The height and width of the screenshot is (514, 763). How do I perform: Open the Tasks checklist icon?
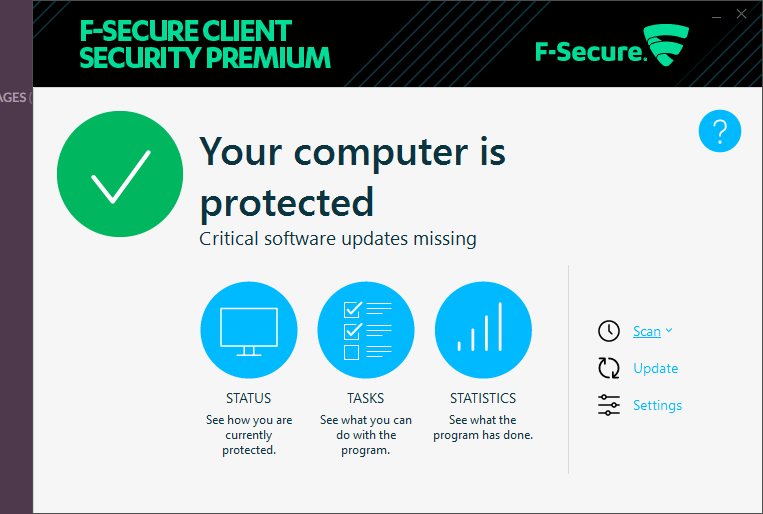(x=366, y=330)
